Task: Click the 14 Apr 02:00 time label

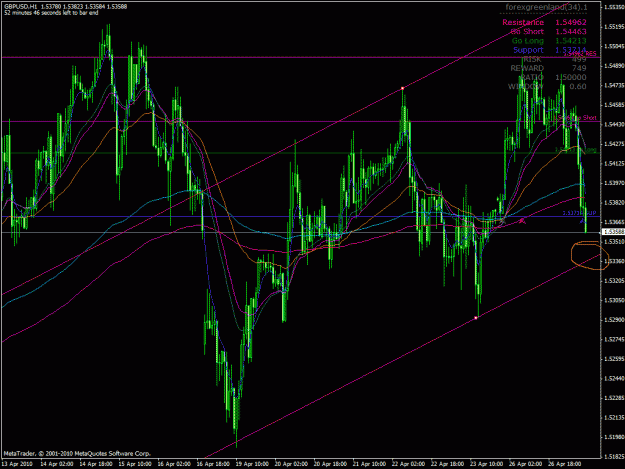Action: (57, 464)
